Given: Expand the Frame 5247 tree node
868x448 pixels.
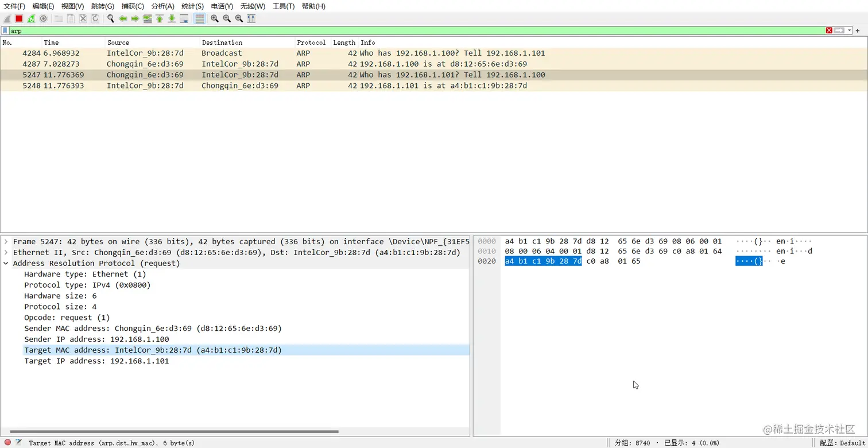Looking at the screenshot, I should coord(6,242).
